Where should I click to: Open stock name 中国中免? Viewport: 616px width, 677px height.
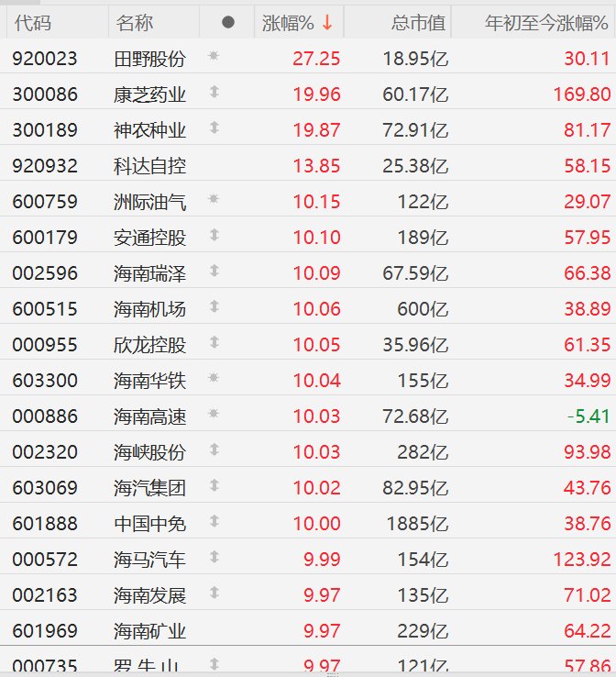[149, 524]
